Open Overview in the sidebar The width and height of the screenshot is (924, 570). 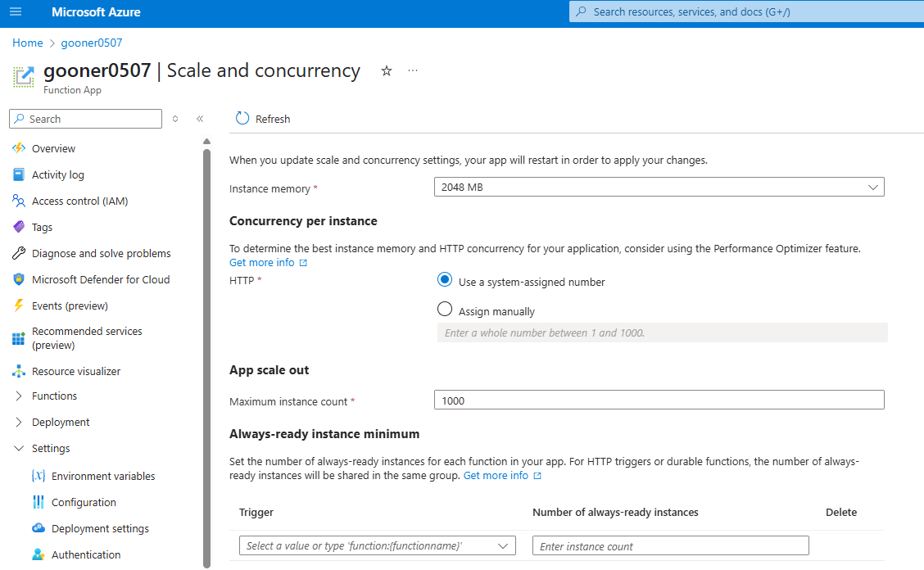pos(53,148)
